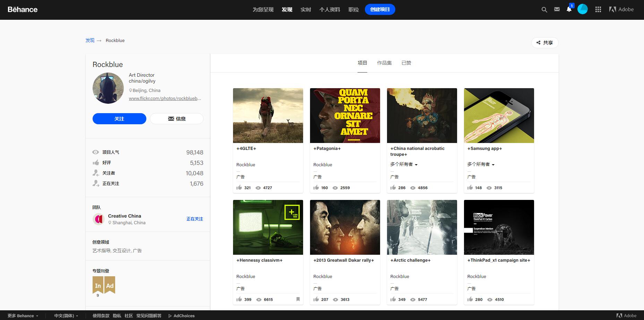Open 实时 in top navigation

point(306,9)
